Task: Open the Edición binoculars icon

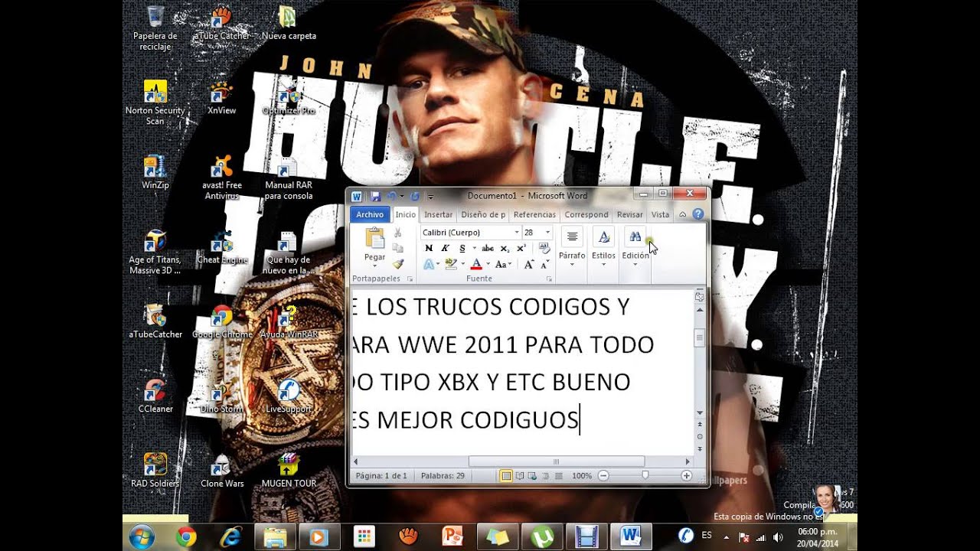Action: pos(635,237)
